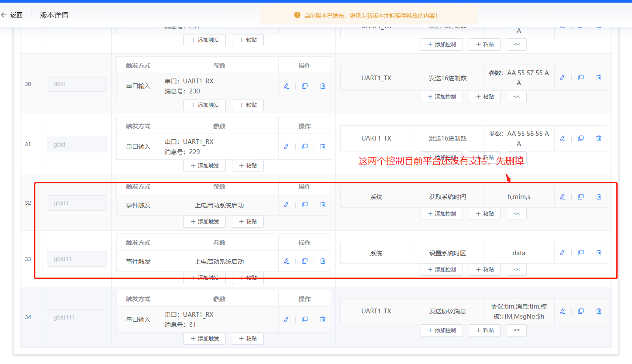Edit the 设置系统时区 control in row 33

click(x=562, y=253)
